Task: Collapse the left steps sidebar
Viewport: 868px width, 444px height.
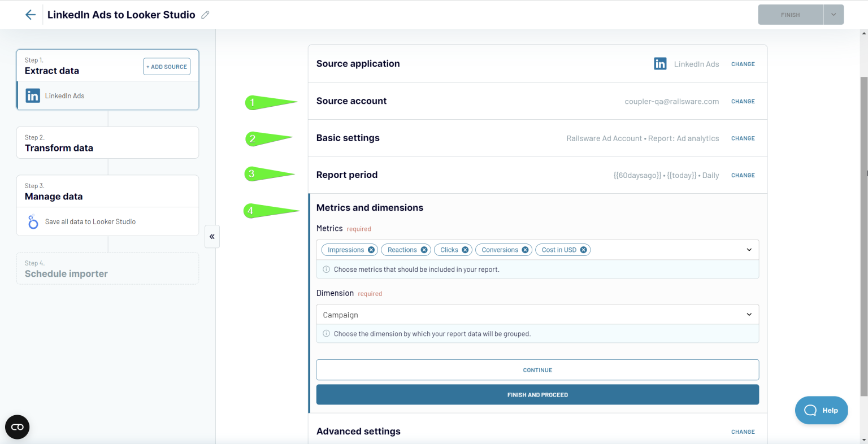Action: (x=212, y=236)
